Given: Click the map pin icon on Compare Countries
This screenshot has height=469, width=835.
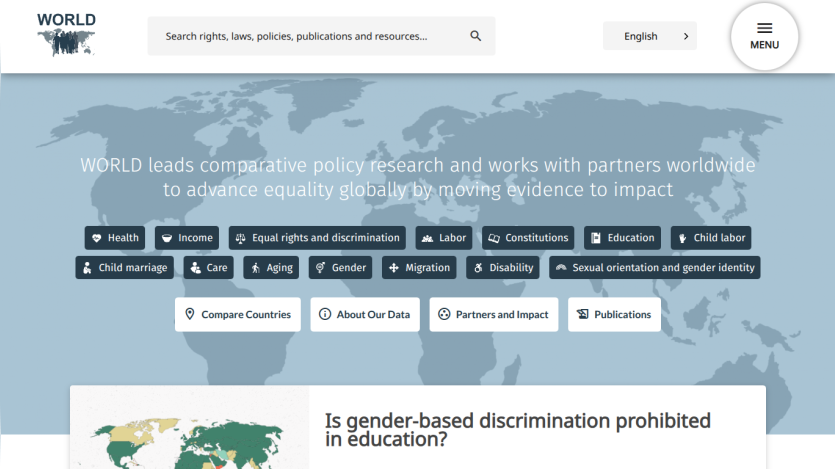Looking at the screenshot, I should click(190, 314).
